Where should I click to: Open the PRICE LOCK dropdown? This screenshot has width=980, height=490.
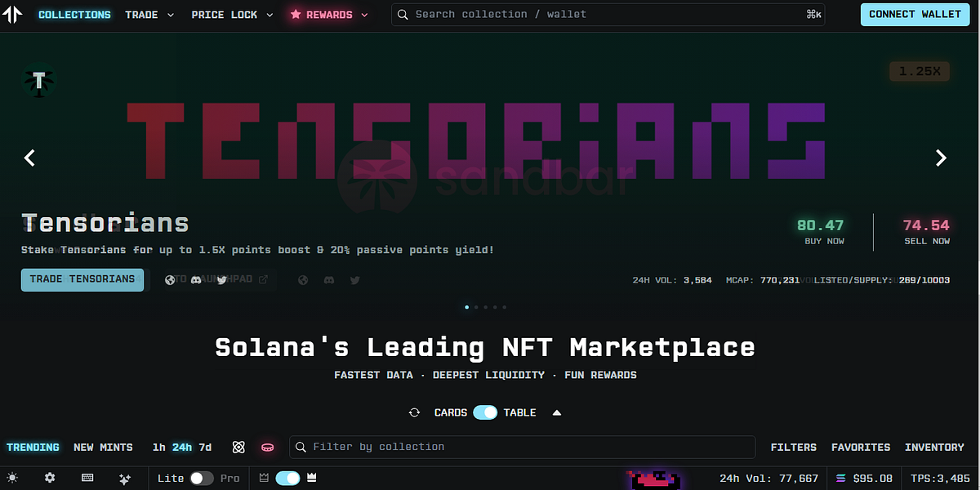(x=231, y=14)
